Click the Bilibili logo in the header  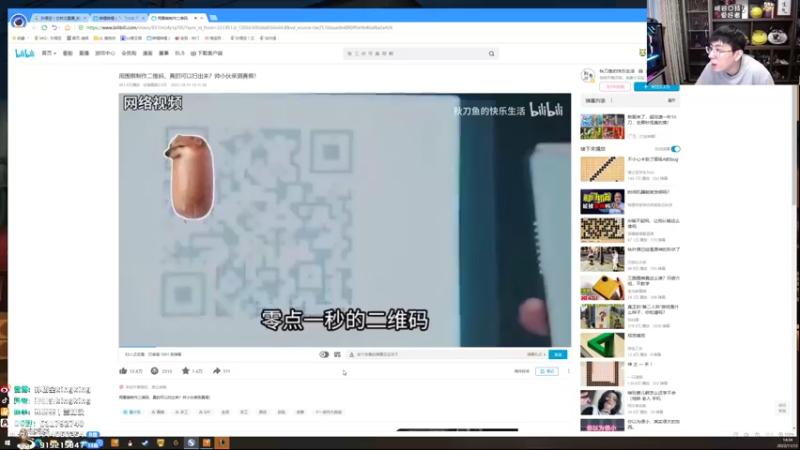24,53
